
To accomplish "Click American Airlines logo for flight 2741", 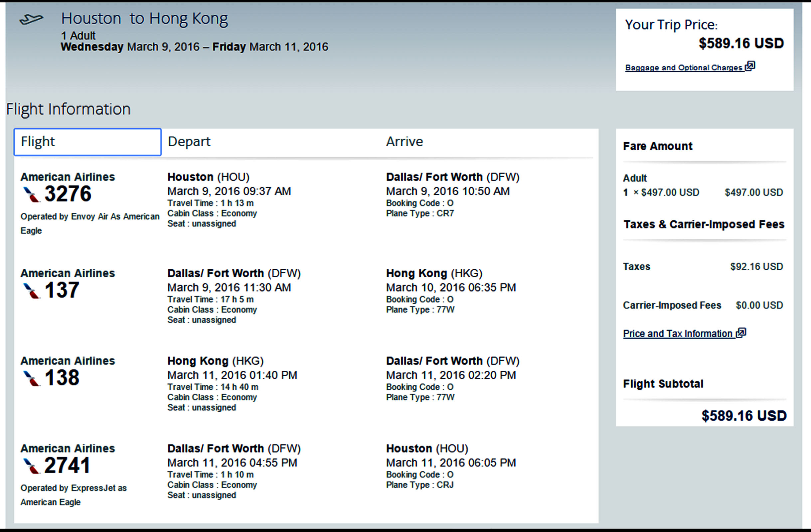I will [x=31, y=466].
